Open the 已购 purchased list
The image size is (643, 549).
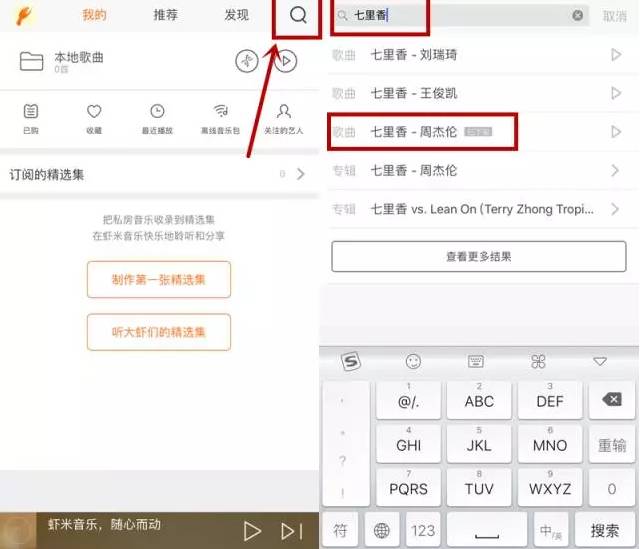pos(31,119)
